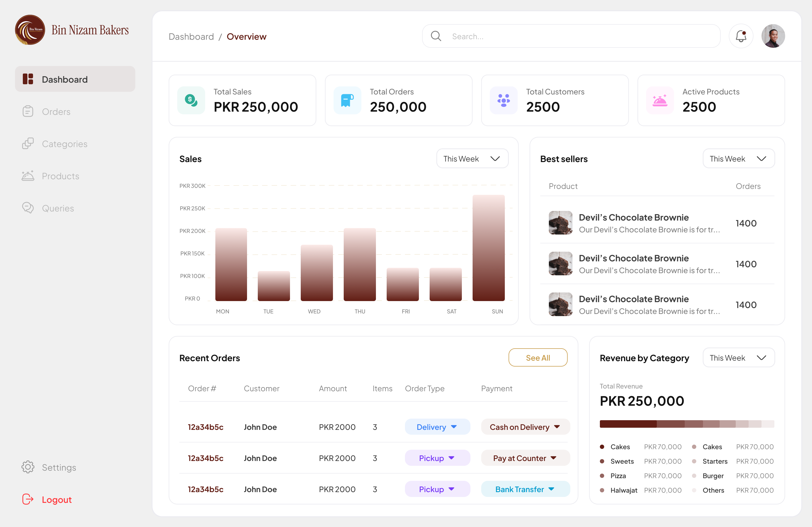Image resolution: width=812 pixels, height=527 pixels.
Task: Click the notification bell icon
Action: click(x=741, y=36)
